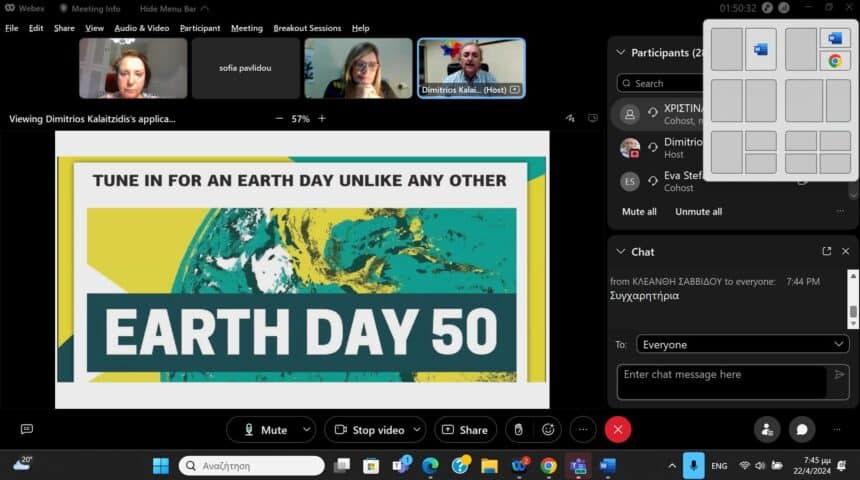Image resolution: width=860 pixels, height=480 pixels.
Task: Open File Explorer from taskbar
Action: point(489,466)
